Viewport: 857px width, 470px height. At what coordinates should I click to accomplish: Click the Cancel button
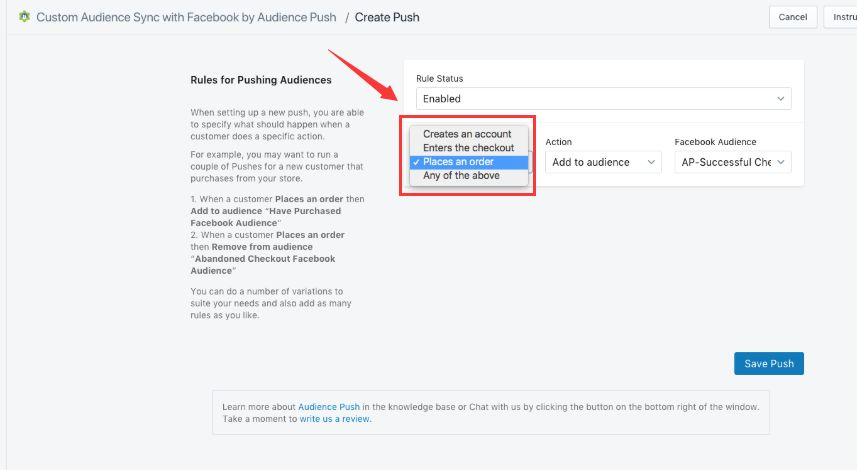[x=793, y=17]
